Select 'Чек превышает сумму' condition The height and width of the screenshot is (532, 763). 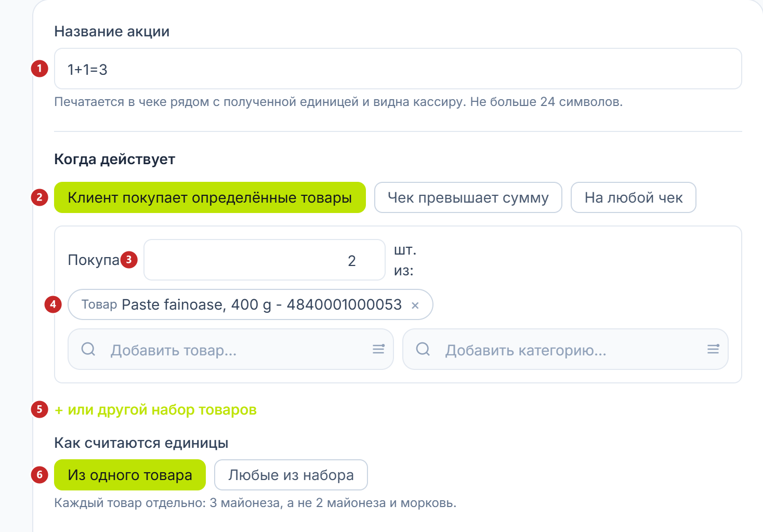(468, 197)
